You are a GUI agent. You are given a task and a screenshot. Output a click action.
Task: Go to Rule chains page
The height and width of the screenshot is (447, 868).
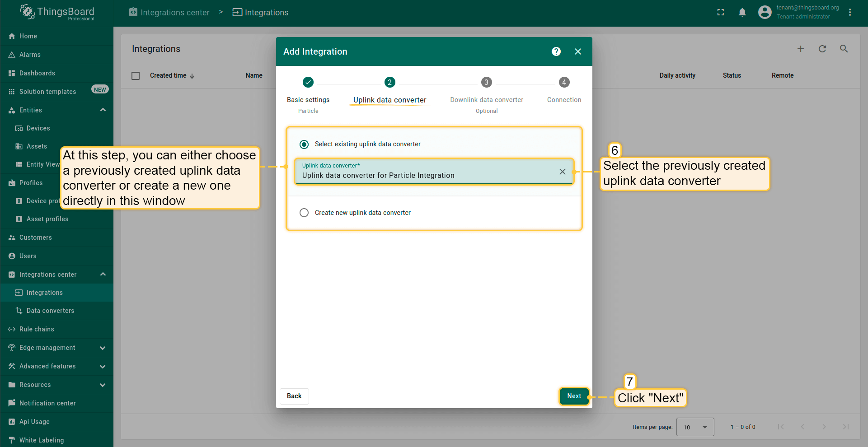[37, 329]
